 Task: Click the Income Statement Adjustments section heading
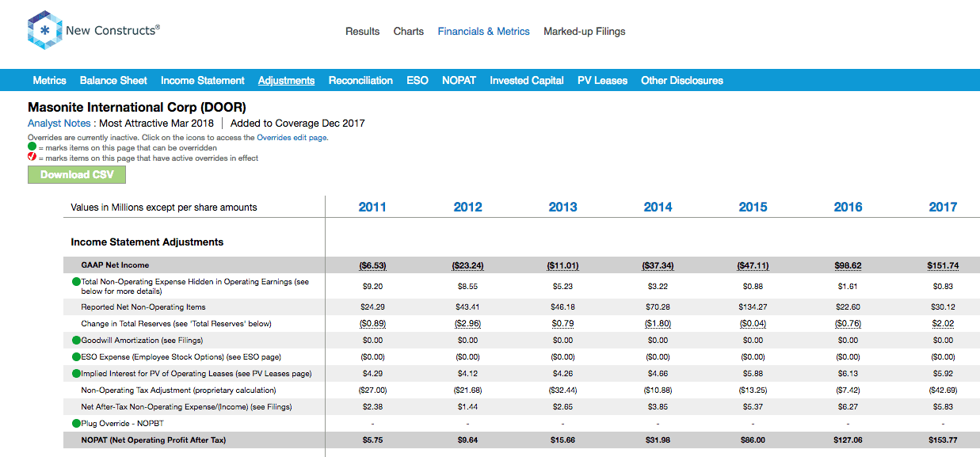(x=147, y=242)
